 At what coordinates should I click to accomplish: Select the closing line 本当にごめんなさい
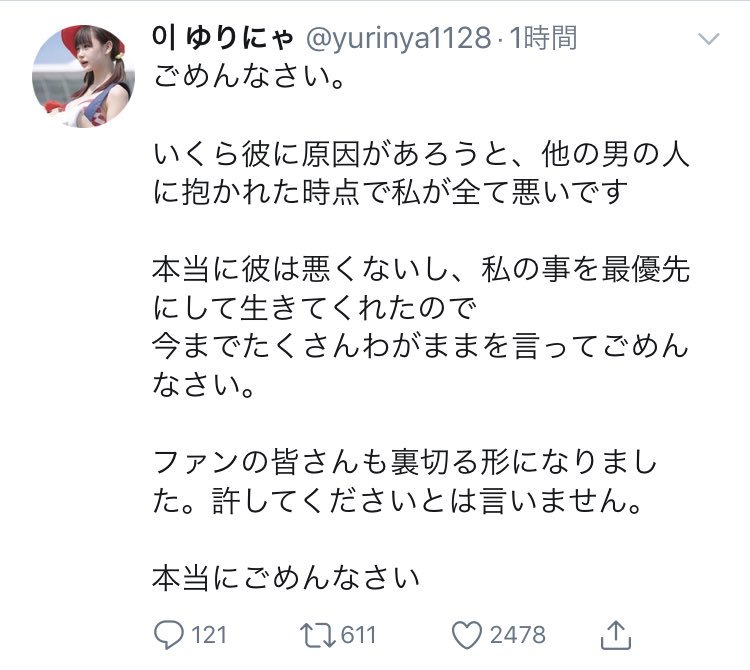point(286,578)
